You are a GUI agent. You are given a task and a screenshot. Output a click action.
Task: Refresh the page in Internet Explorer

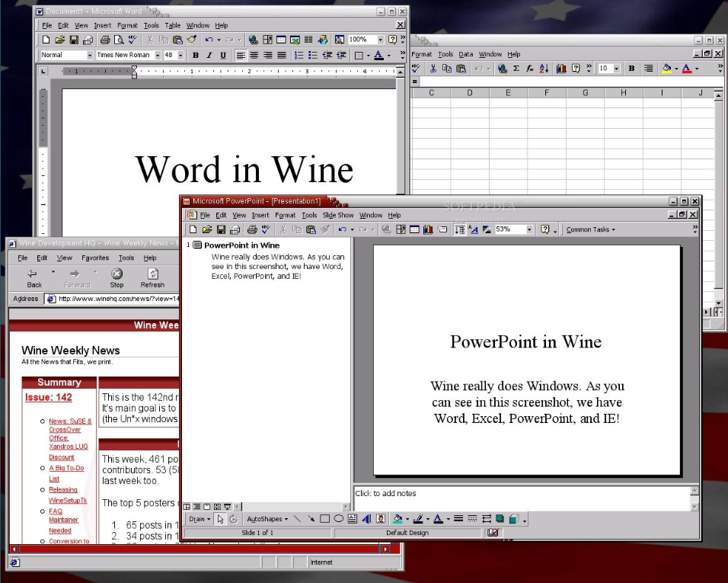(x=152, y=277)
